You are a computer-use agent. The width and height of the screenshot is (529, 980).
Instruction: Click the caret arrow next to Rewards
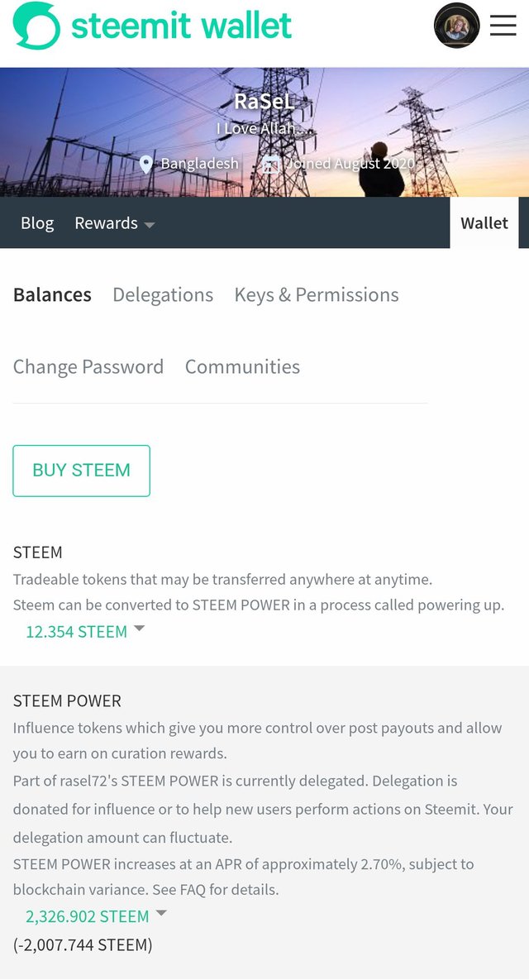pos(149,225)
